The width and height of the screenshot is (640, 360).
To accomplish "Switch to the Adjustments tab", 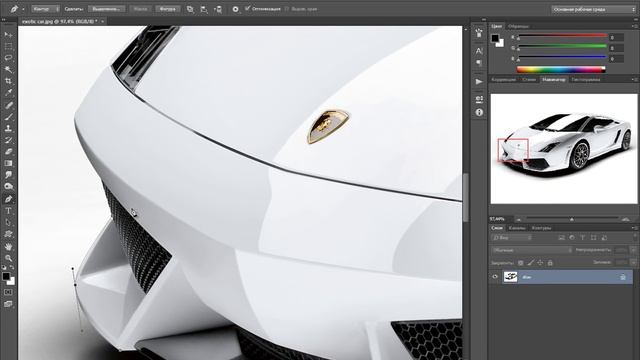I will click(x=504, y=80).
